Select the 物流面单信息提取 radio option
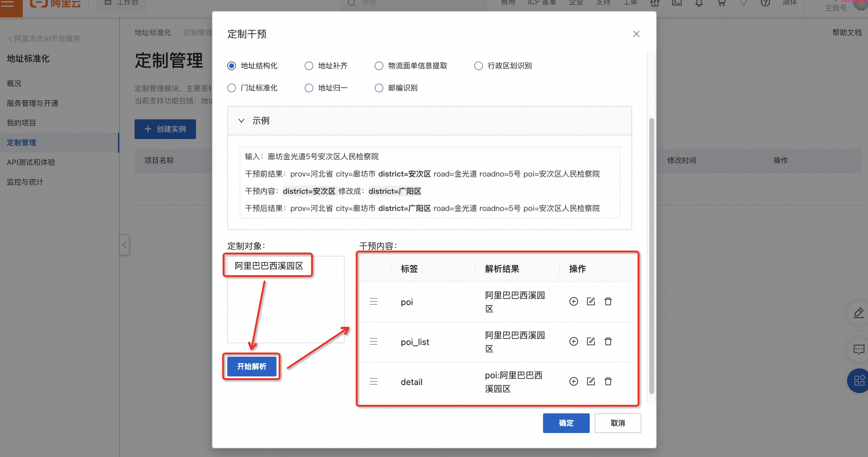The height and width of the screenshot is (457, 868). tap(379, 66)
